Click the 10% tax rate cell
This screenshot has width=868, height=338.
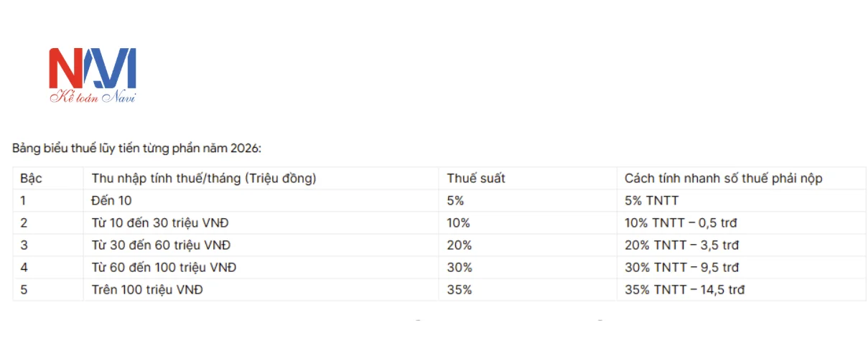[x=458, y=223]
